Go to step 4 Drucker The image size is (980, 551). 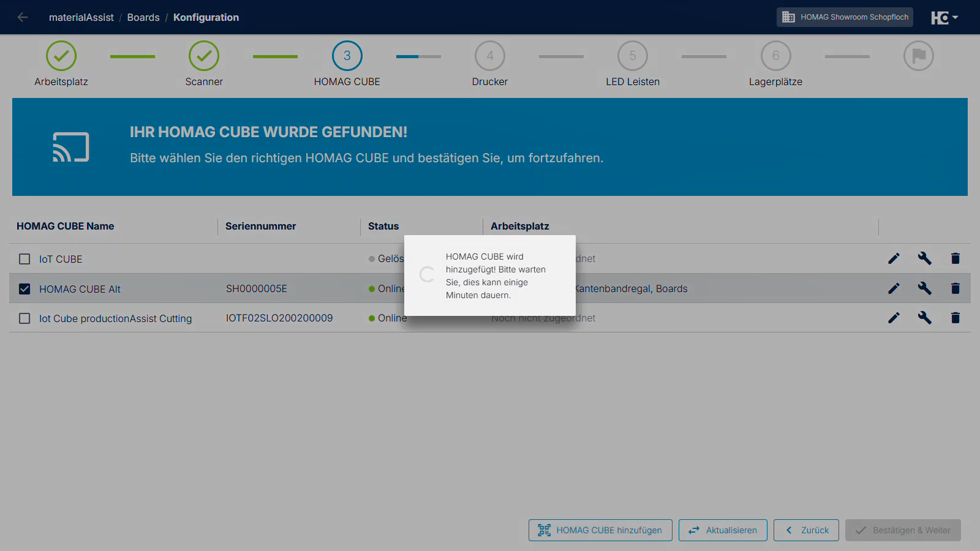490,56
